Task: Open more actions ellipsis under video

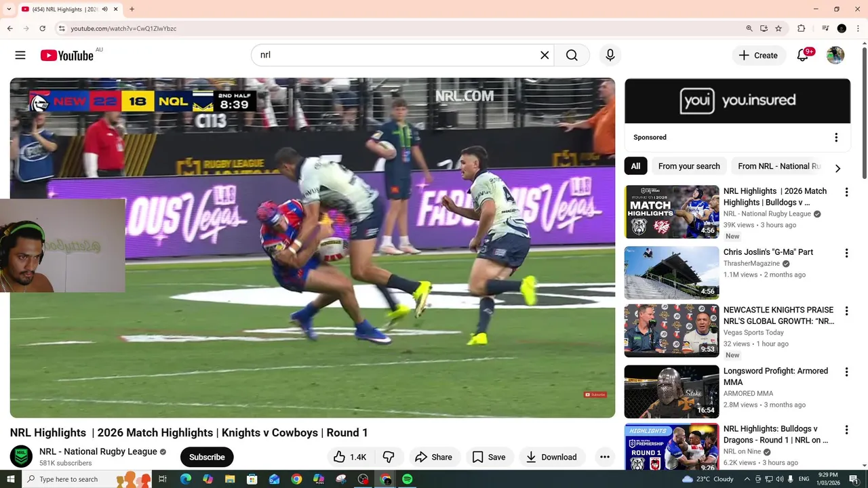Action: point(605,457)
